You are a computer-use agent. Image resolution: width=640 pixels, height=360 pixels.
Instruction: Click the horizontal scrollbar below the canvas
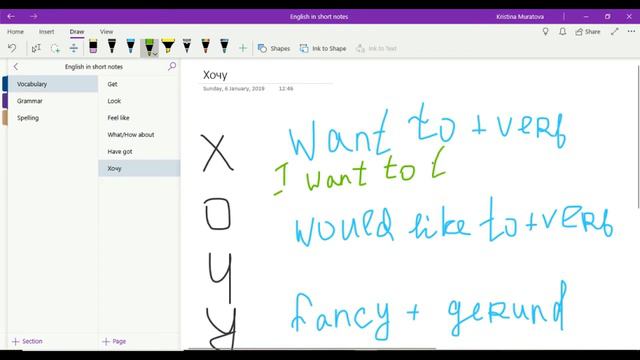pos(312,349)
